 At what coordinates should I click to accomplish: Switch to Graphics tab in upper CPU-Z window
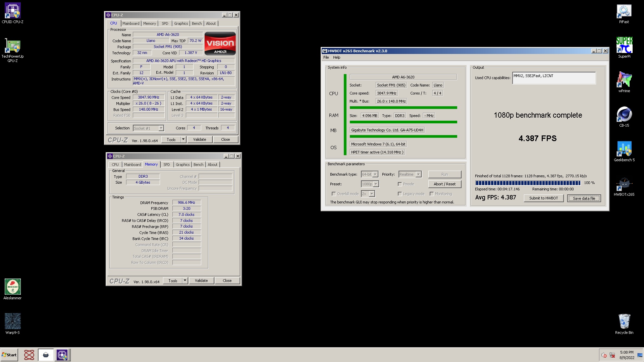181,23
